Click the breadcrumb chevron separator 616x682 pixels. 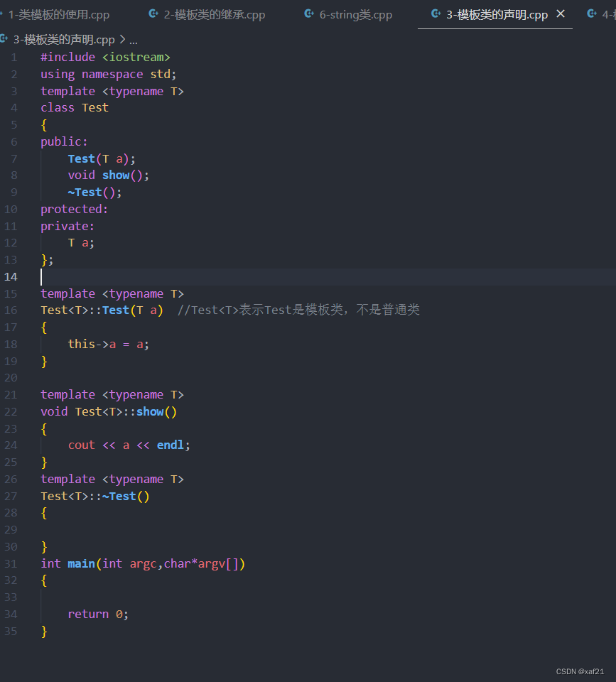(x=122, y=40)
